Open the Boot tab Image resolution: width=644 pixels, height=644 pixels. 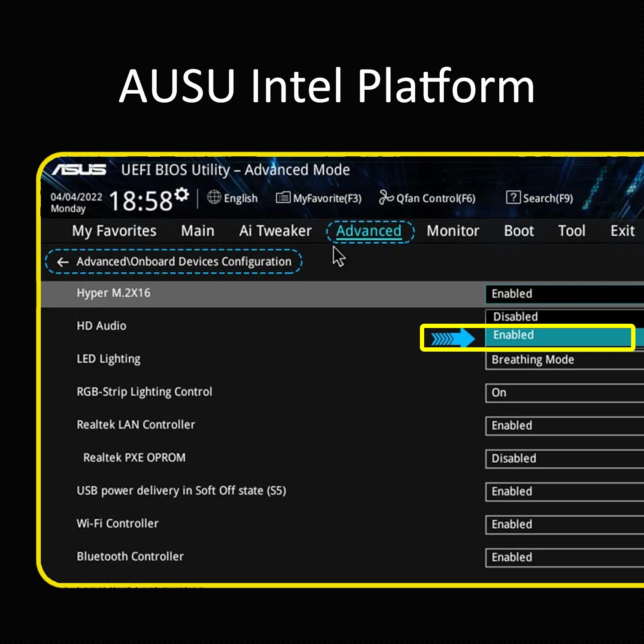coord(519,231)
